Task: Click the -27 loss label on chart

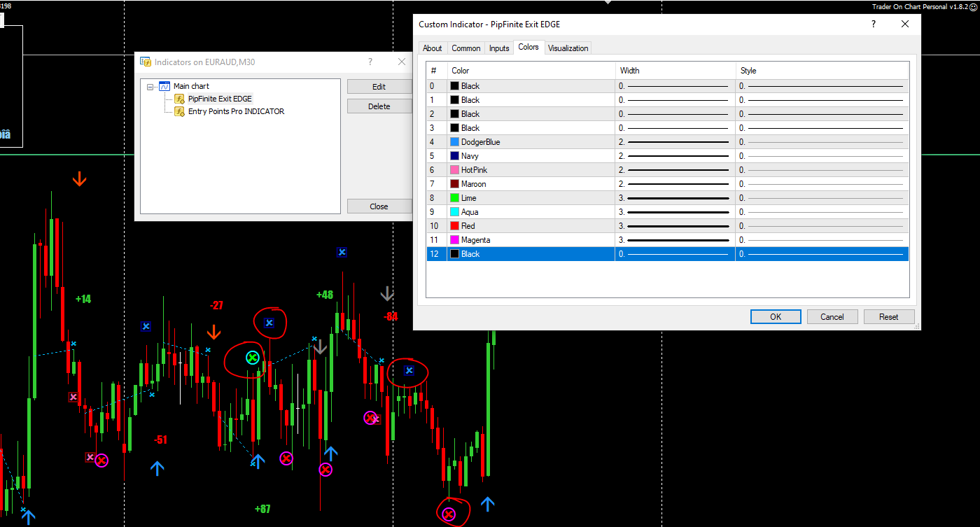Action: 216,305
